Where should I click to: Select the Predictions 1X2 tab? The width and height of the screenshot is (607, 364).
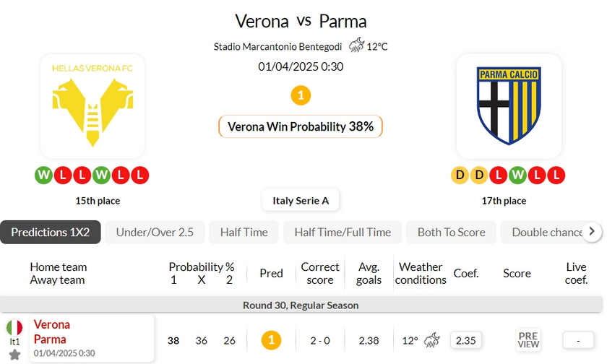pos(51,232)
